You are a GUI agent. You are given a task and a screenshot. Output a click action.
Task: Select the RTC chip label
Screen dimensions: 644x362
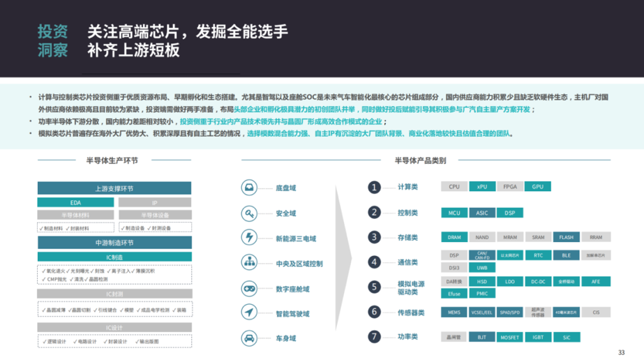538,255
